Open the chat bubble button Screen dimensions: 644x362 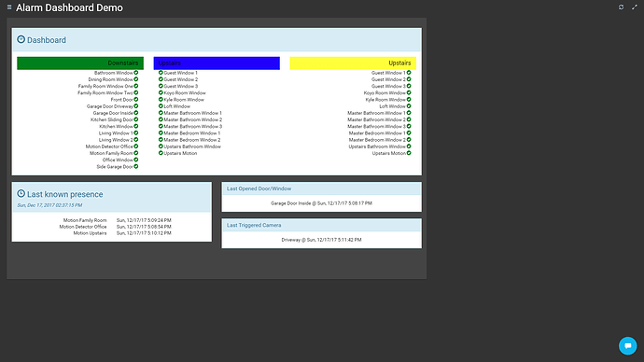click(627, 345)
